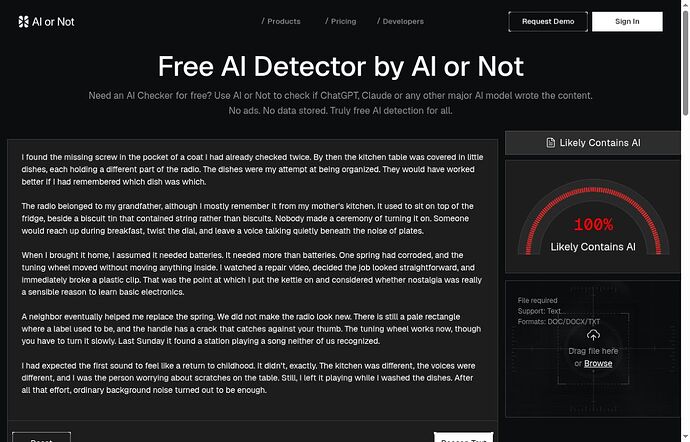Click the AI or Not logo icon
Screen dimensions: 690x442
click(23, 22)
